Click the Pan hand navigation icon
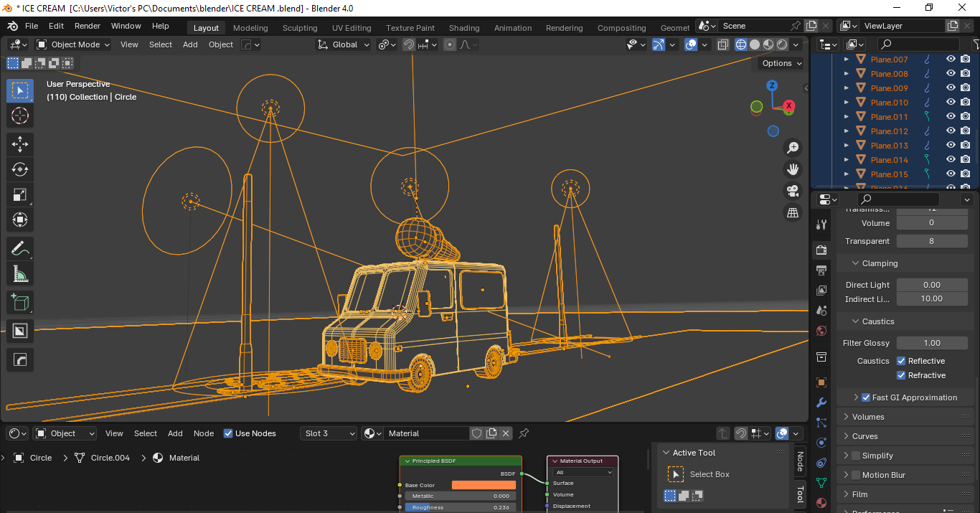Image resolution: width=980 pixels, height=513 pixels. (x=793, y=169)
